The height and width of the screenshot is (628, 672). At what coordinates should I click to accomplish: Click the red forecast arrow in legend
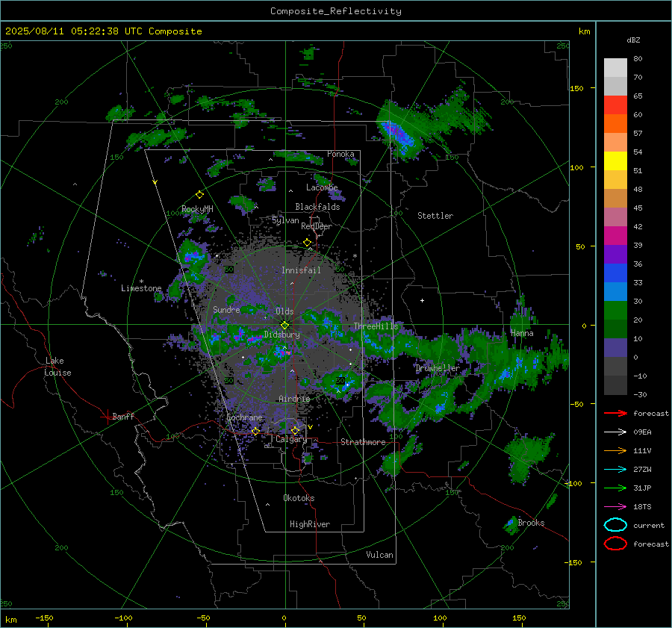[615, 413]
